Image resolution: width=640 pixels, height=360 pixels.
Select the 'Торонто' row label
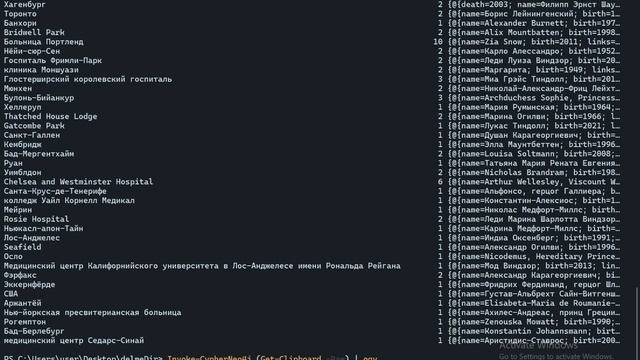click(x=20, y=14)
